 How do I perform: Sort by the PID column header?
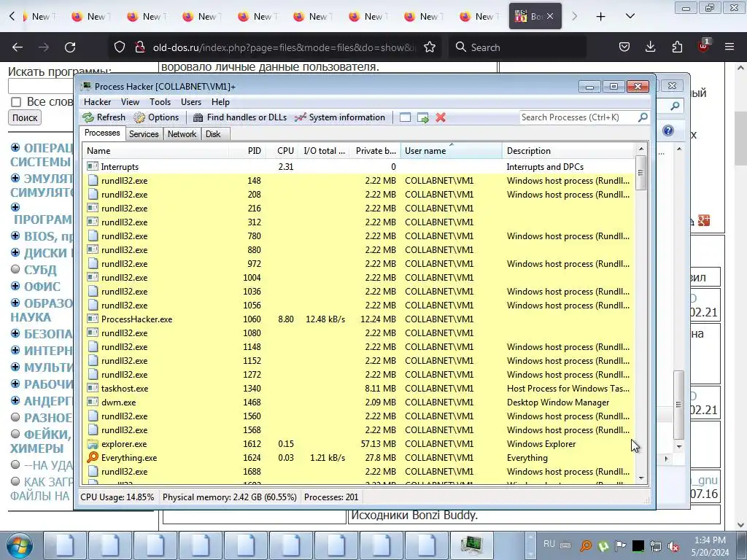(247, 151)
